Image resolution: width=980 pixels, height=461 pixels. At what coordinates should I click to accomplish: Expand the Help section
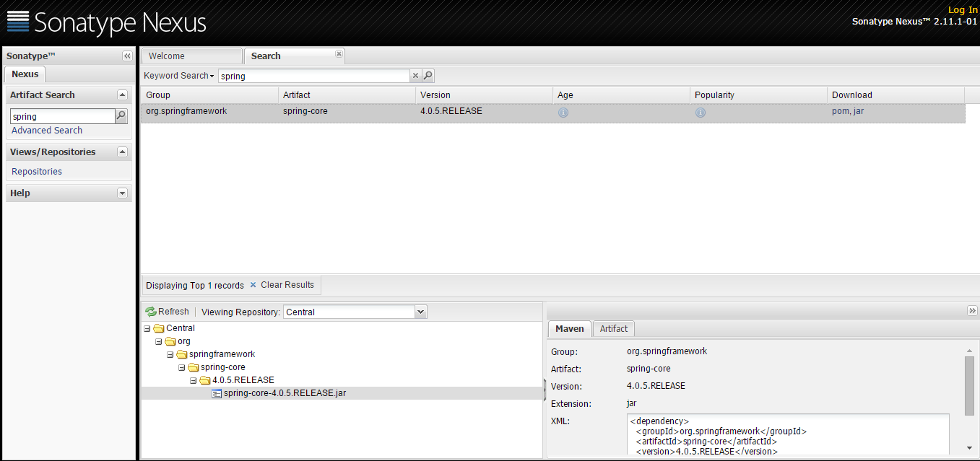[122, 193]
